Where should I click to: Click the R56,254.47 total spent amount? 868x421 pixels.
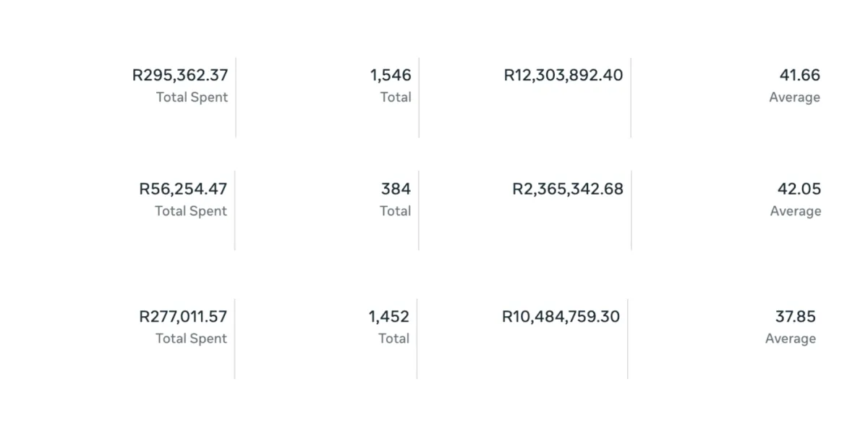pos(183,190)
